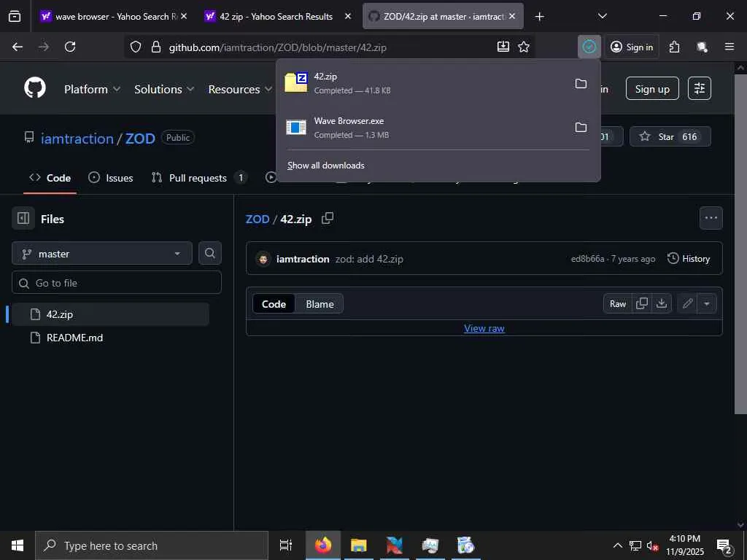The width and height of the screenshot is (747, 560).
Task: Search files using the magnifier button
Action: (x=209, y=253)
